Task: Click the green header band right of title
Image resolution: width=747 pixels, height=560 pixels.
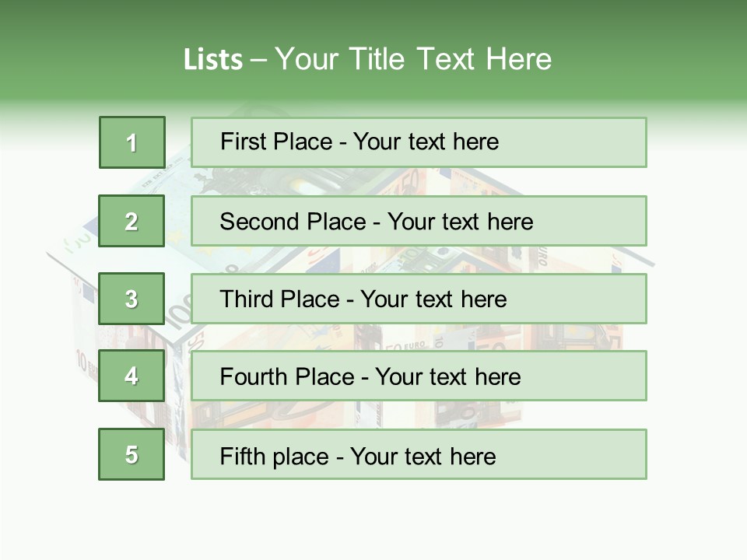Action: click(x=654, y=58)
